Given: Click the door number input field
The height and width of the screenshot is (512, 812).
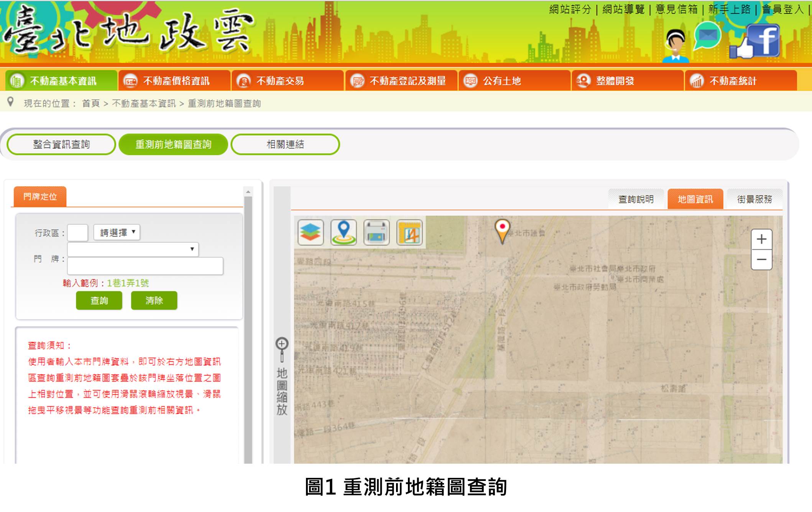Looking at the screenshot, I should coord(145,266).
